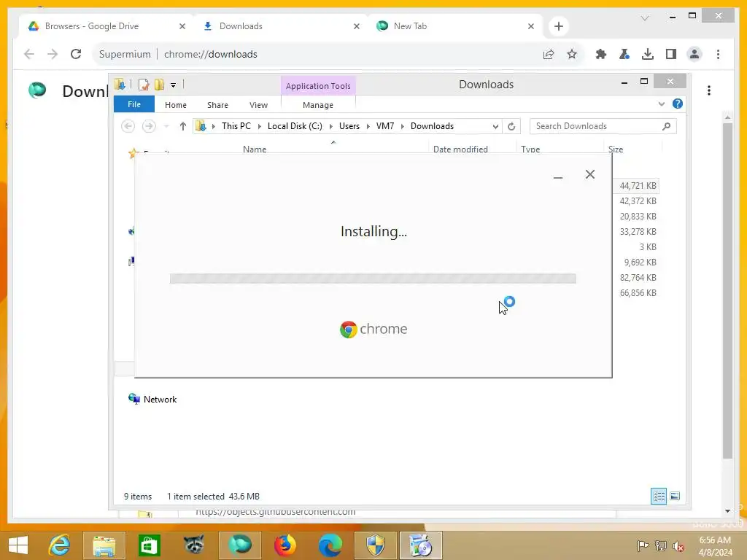The image size is (747, 560).
Task: Go back in browser history
Action: (x=29, y=54)
